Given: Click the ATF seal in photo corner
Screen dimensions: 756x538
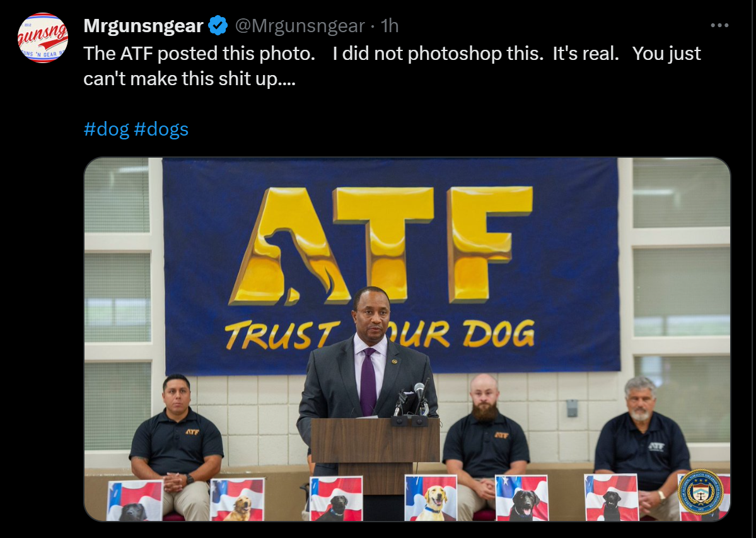Looking at the screenshot, I should pos(701,492).
